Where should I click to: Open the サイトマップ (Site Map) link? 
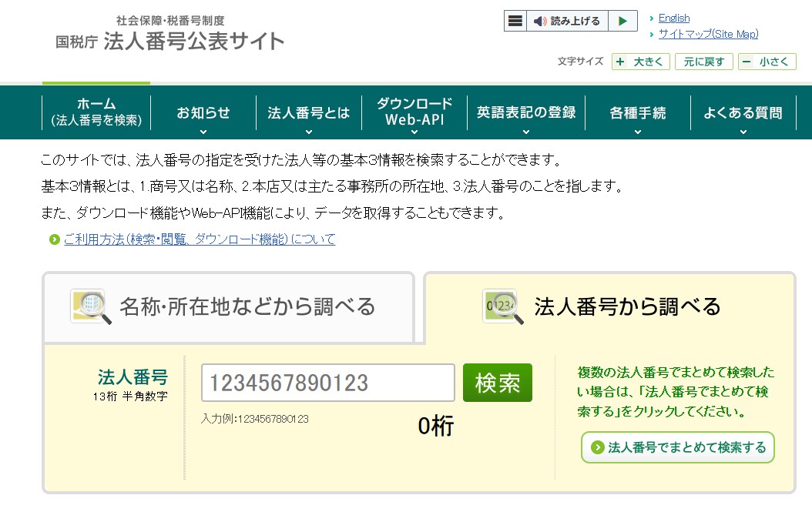pos(708,34)
